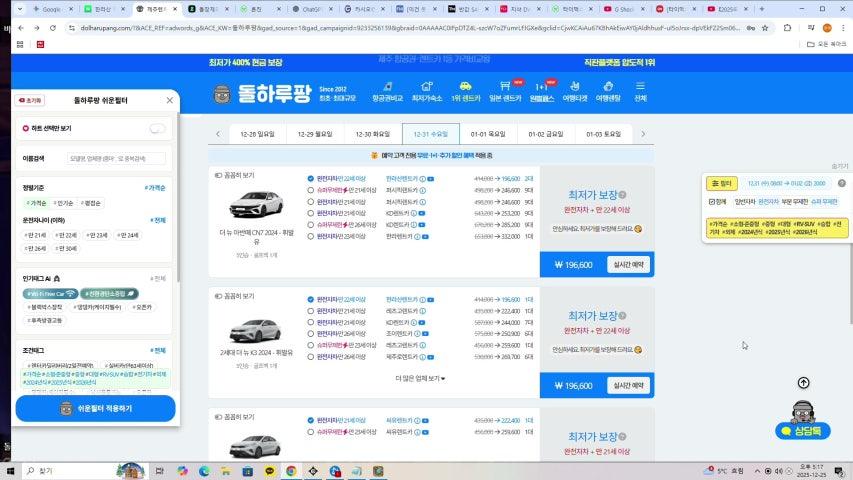The height and width of the screenshot is (480, 853).
Task: Open the 1+1 원웰패스 menu icon
Action: 542,91
